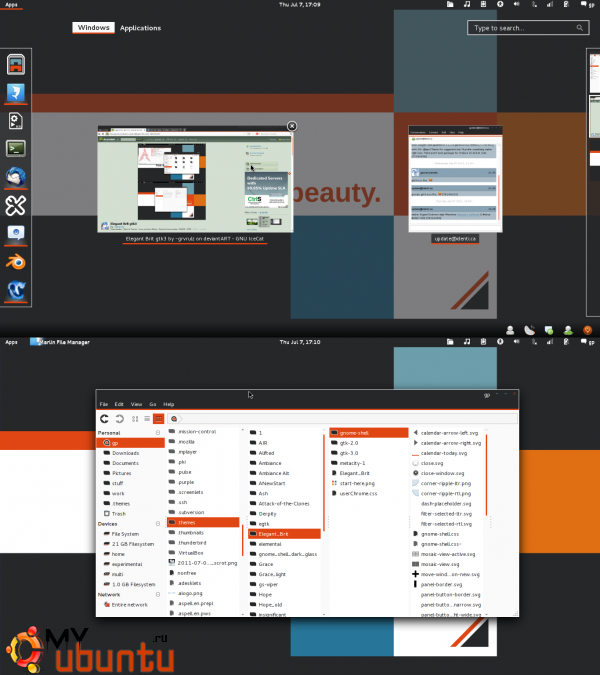This screenshot has width=600, height=675.
Task: Click the back arrow in Marlin's toolbar
Action: pos(104,418)
